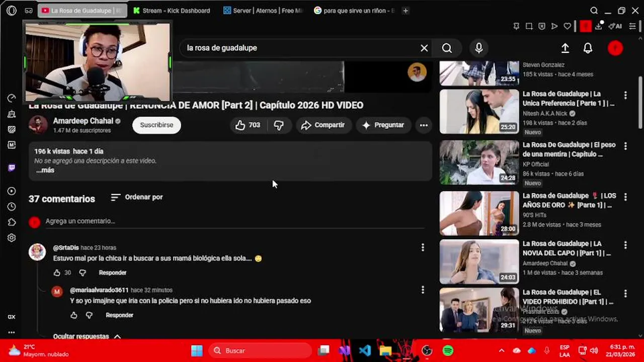Viewport: 644px width, 362px height.
Task: Open LA NOVIA DEL CAPO thumbnail
Action: pyautogui.click(x=479, y=261)
